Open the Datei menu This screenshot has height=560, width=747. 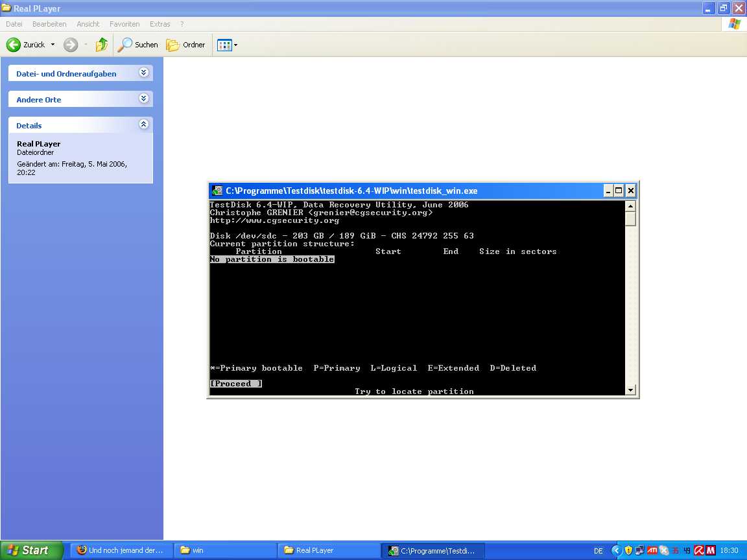14,24
